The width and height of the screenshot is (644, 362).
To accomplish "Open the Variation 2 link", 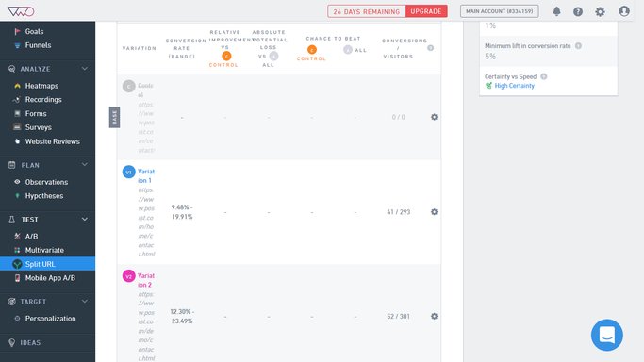I will [146, 280].
